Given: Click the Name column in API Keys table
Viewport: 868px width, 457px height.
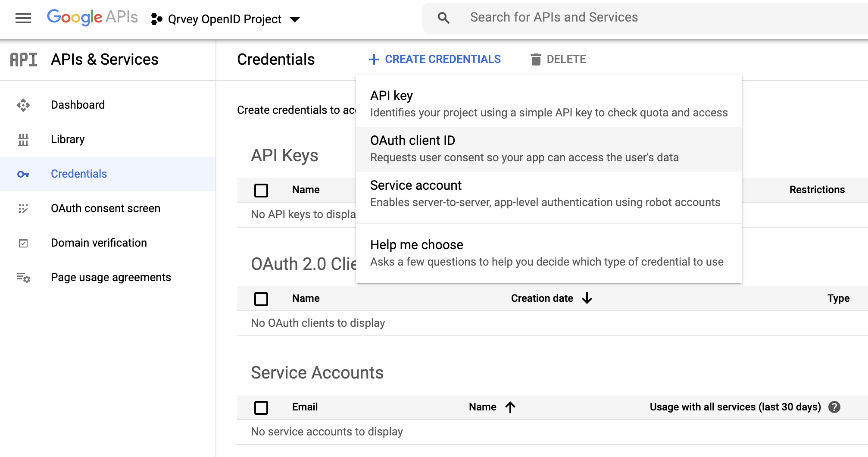Looking at the screenshot, I should pos(306,190).
